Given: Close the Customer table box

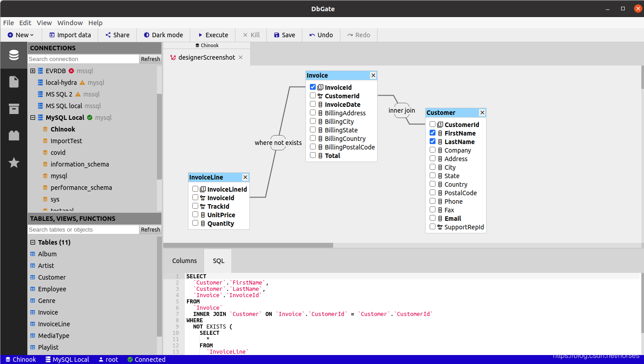Looking at the screenshot, I should (482, 113).
